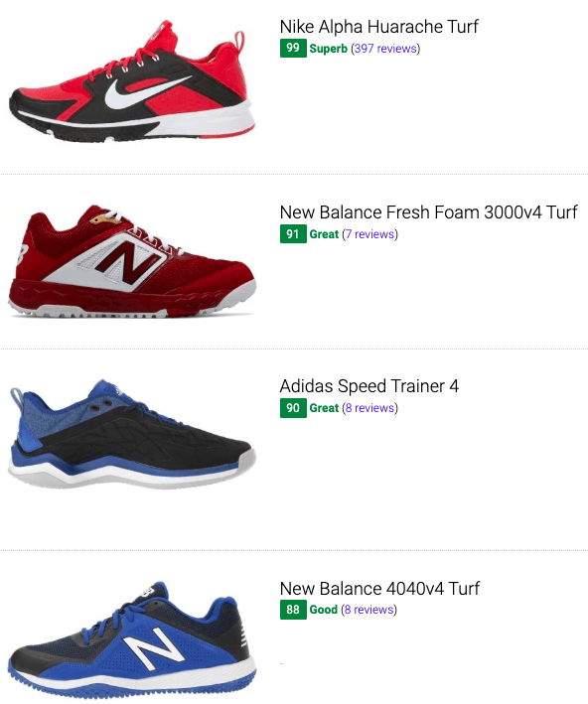Select the Great label next to 91 score
The height and width of the screenshot is (704, 588).
[x=324, y=234]
